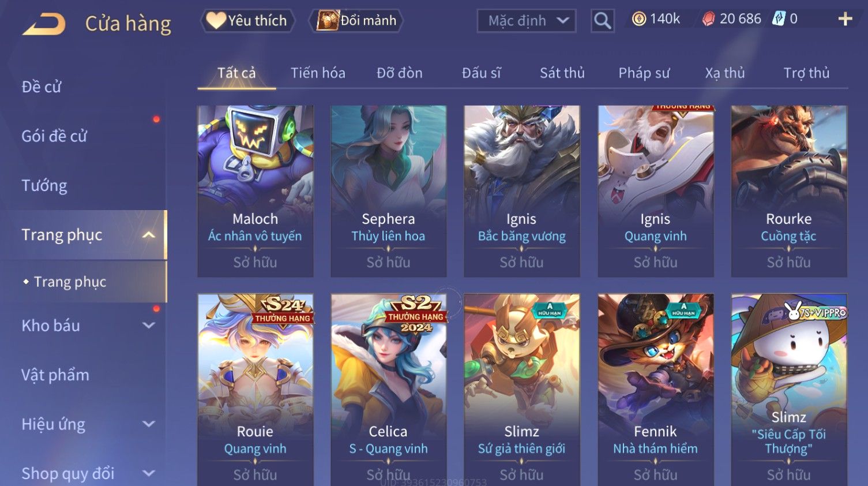
Task: Open Tướng in the sidebar
Action: click(44, 185)
